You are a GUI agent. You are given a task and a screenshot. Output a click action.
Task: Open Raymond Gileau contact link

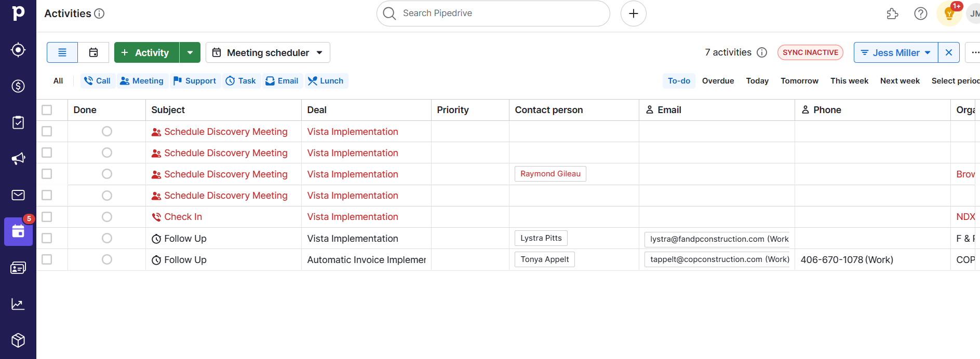pyautogui.click(x=550, y=174)
